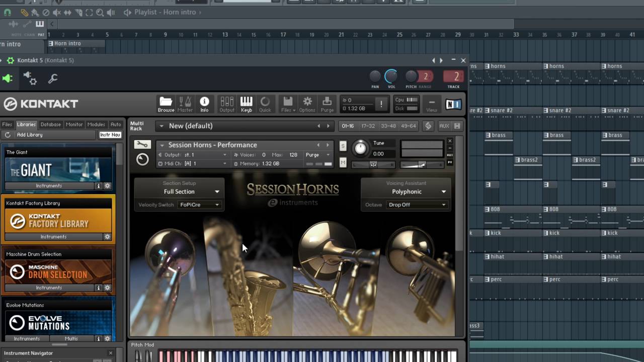The width and height of the screenshot is (644, 362).
Task: Toggle the plugin power plug icon
Action: tap(8, 78)
